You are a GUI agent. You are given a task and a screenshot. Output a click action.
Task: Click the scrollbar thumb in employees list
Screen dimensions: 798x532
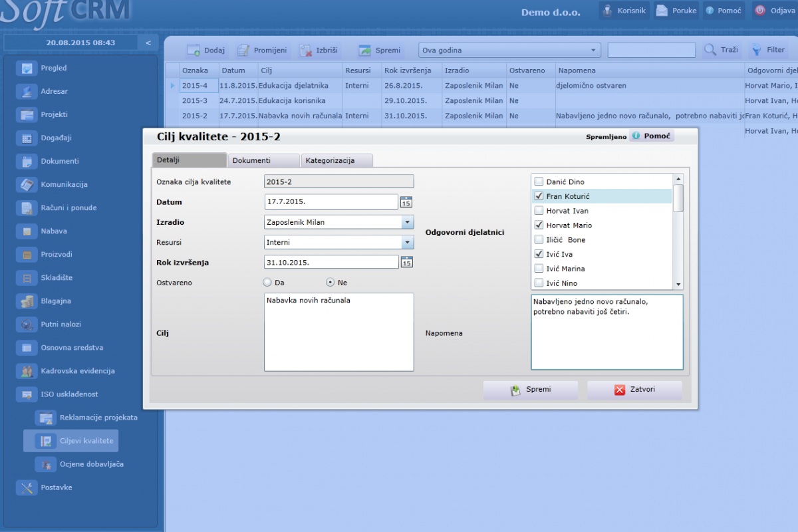[x=678, y=198]
